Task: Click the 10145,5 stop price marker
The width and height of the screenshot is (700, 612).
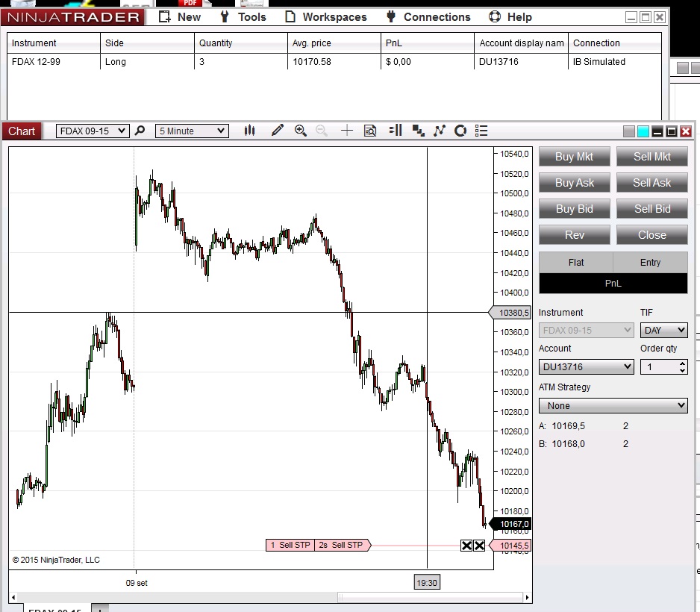Action: click(x=510, y=546)
